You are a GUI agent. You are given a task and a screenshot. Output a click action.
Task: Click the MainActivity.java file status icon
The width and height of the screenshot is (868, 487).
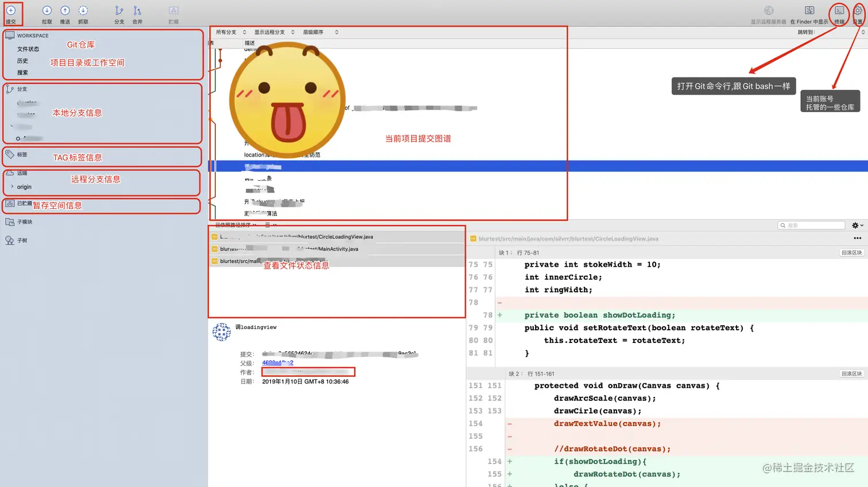[x=214, y=249]
